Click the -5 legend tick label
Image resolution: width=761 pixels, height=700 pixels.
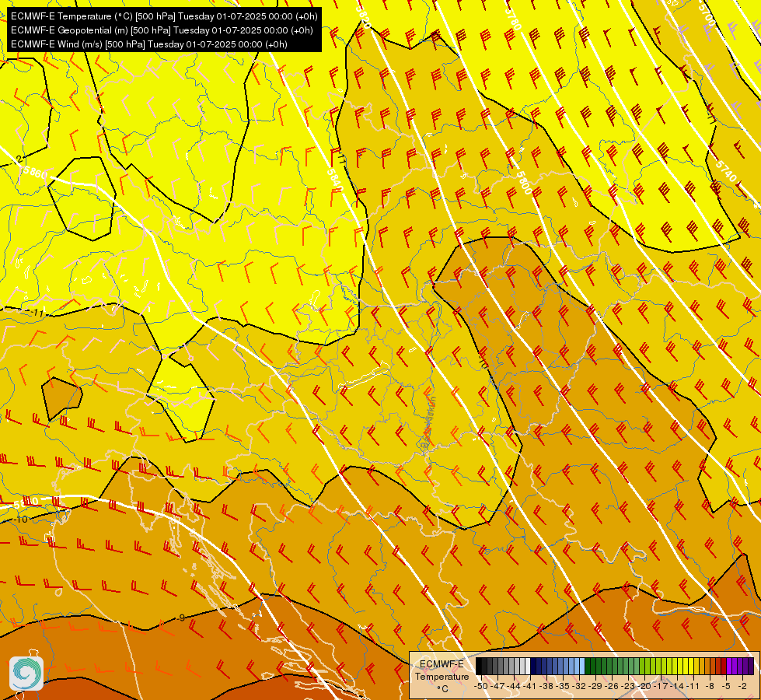point(726,686)
